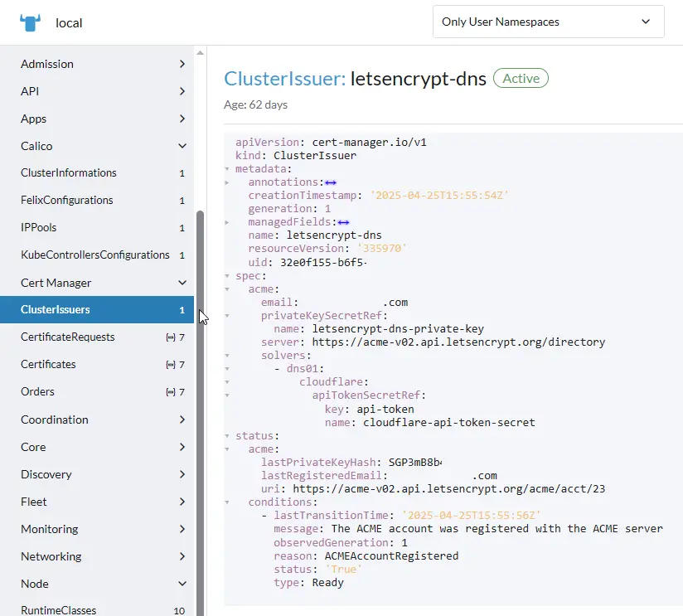
Task: Open FelixConfigurations in the sidebar
Action: [97, 201]
